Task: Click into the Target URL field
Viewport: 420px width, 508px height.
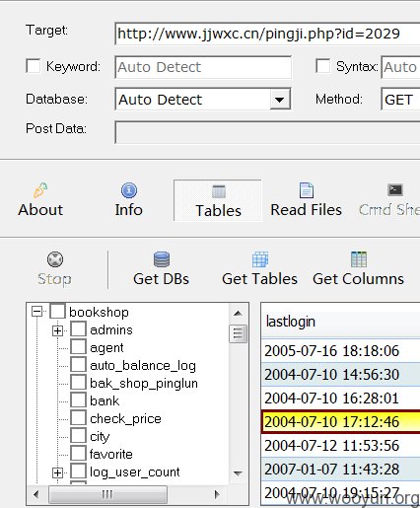Action: pos(267,34)
